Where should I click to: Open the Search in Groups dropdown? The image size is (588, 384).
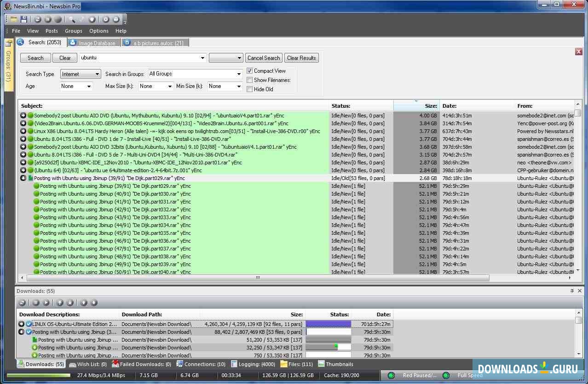(195, 74)
